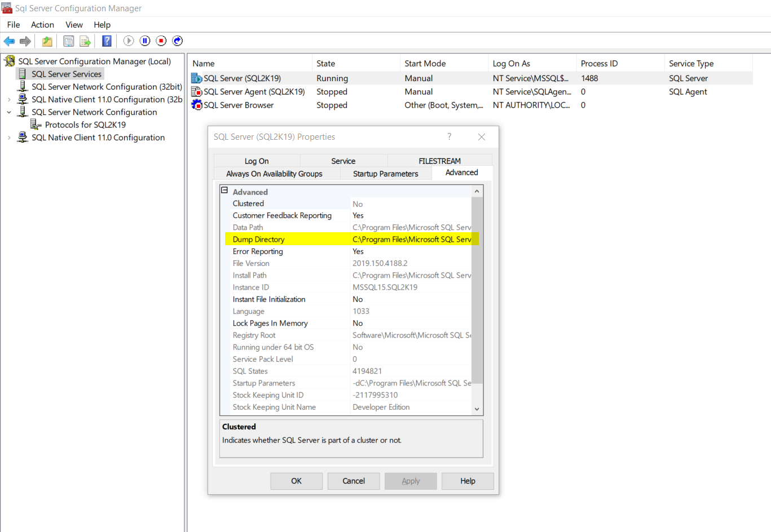Click the Back arrow toolbar icon
The height and width of the screenshot is (532, 771).
[9, 41]
